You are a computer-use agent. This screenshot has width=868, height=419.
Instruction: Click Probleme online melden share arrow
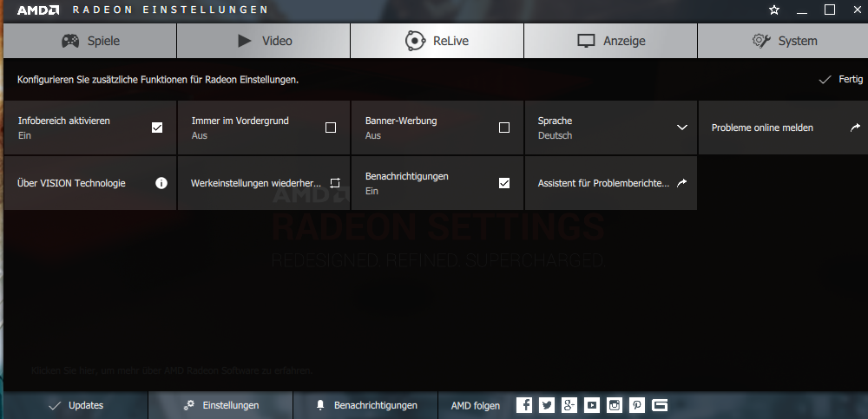pos(855,128)
